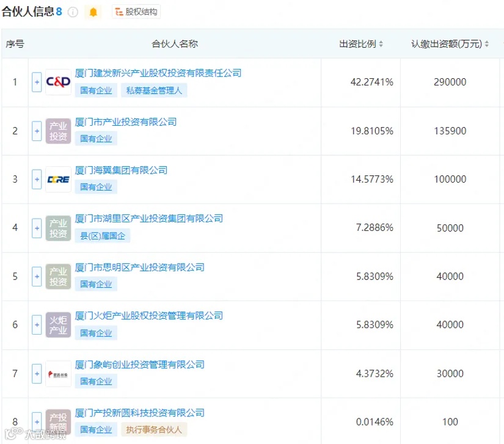Open 厦门象屿创业投资管理有限公司 link

tap(139, 365)
